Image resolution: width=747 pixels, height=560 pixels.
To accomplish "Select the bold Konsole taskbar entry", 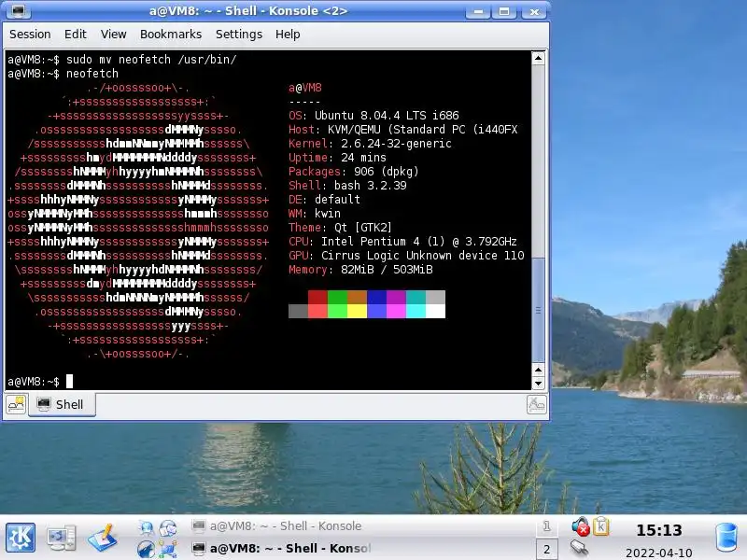I will point(281,549).
